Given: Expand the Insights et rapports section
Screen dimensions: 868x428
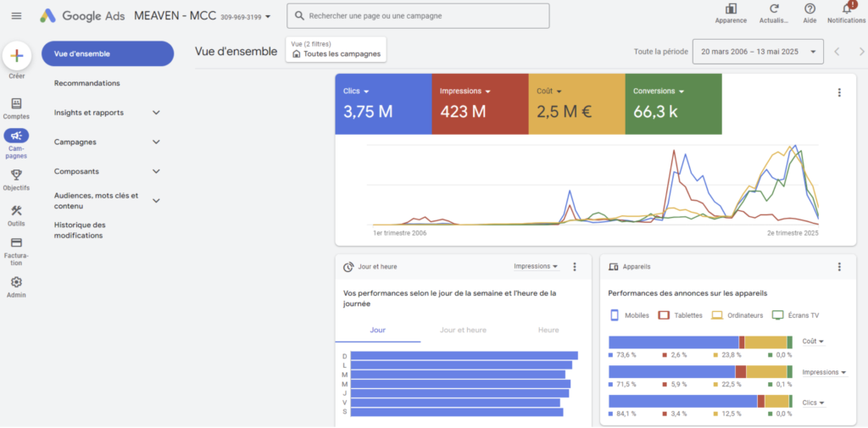Looking at the screenshot, I should tap(156, 113).
